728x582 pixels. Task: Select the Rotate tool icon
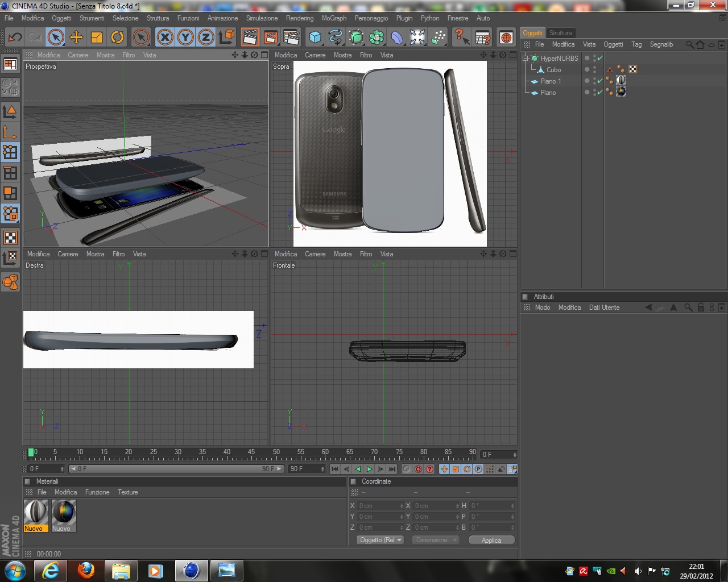(117, 38)
